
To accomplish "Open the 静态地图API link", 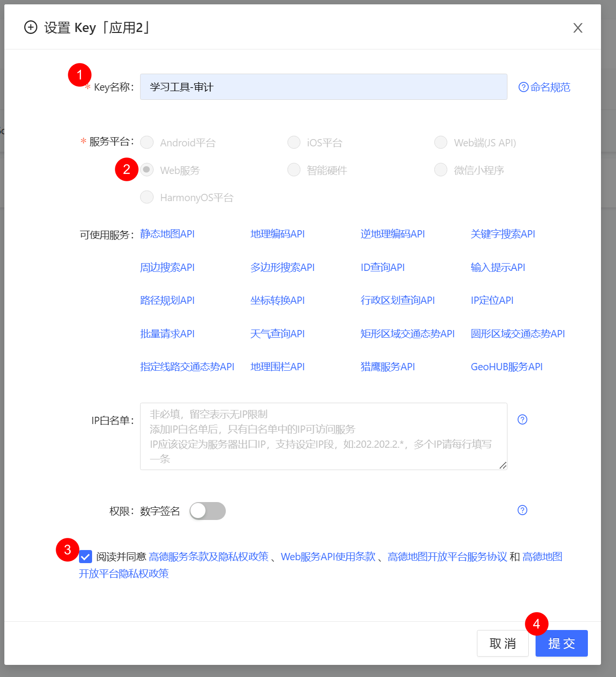I will coord(167,234).
